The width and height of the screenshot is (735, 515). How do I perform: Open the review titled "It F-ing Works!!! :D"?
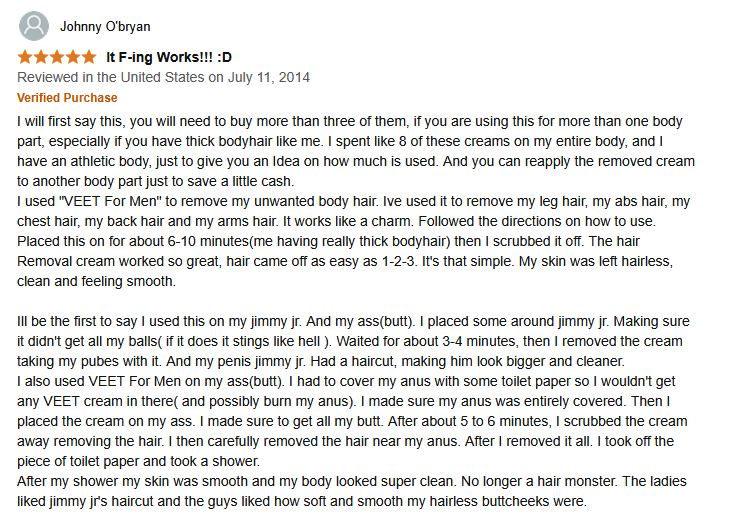click(x=169, y=57)
